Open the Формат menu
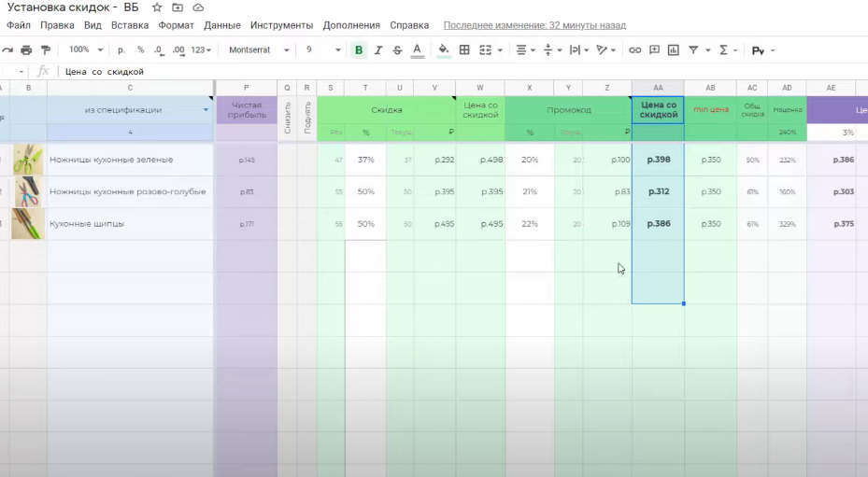 (x=176, y=25)
